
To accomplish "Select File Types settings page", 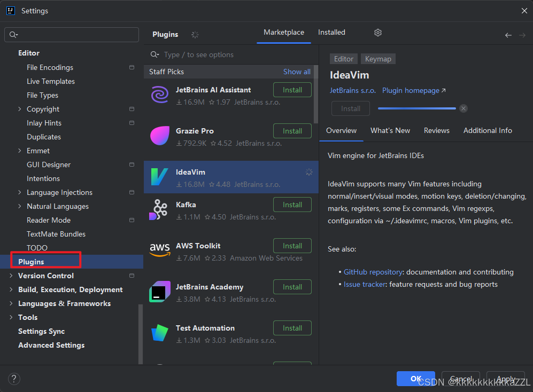I will [x=42, y=95].
